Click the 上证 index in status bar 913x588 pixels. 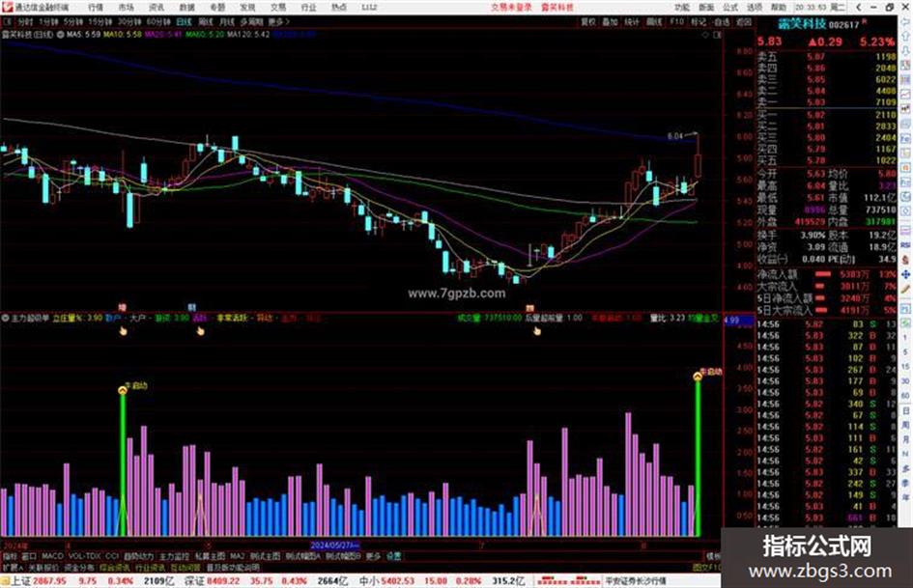(x=20, y=581)
